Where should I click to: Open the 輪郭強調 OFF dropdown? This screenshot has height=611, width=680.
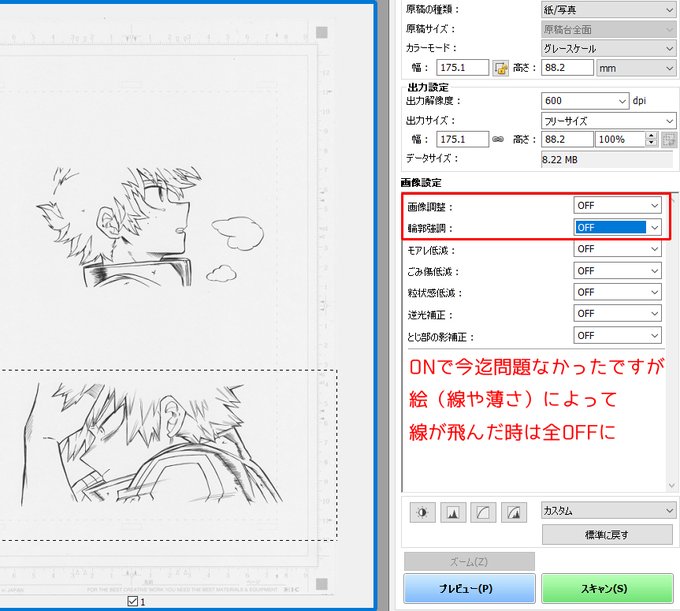618,227
